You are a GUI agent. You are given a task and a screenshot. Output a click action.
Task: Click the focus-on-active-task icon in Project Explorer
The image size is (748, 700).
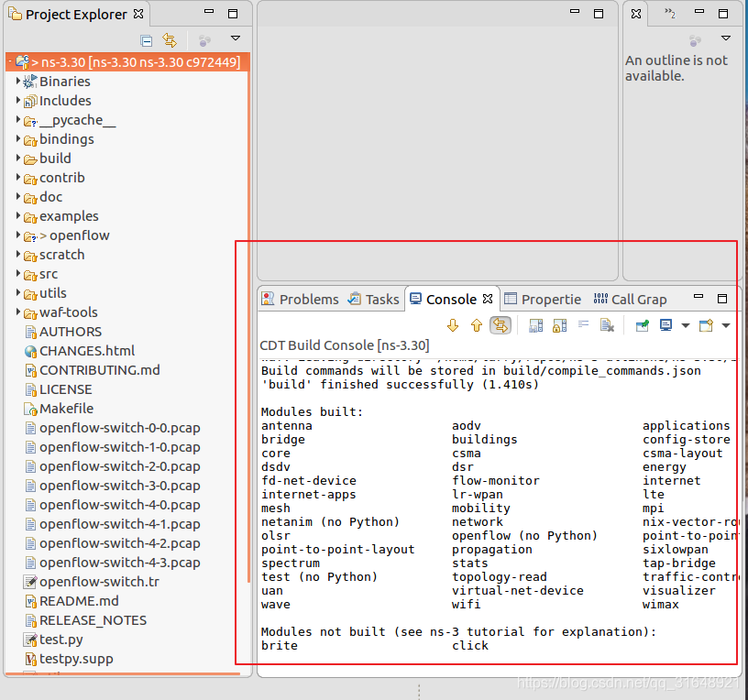click(204, 41)
